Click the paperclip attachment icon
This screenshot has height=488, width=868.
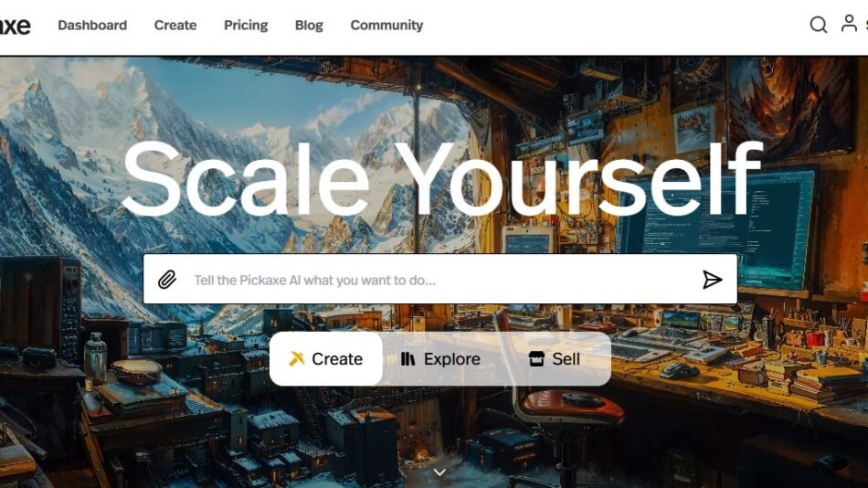(x=167, y=280)
